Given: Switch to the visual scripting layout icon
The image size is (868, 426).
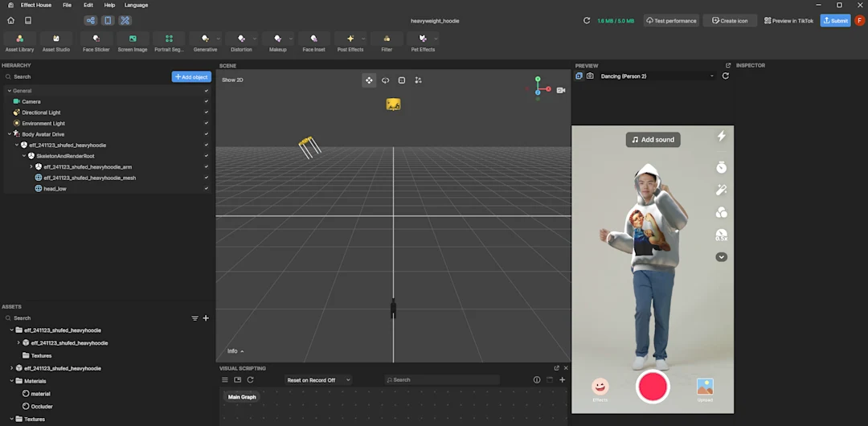Looking at the screenshot, I should point(91,21).
